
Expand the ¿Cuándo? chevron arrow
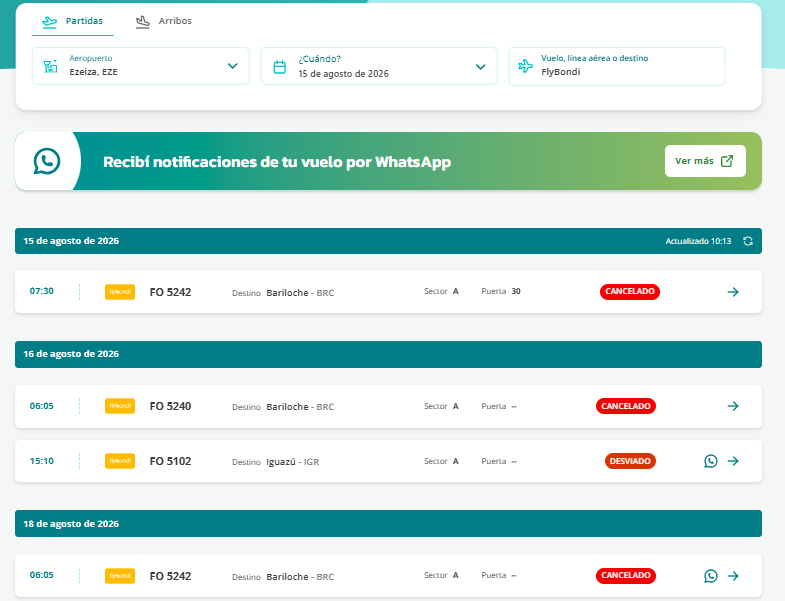(481, 67)
